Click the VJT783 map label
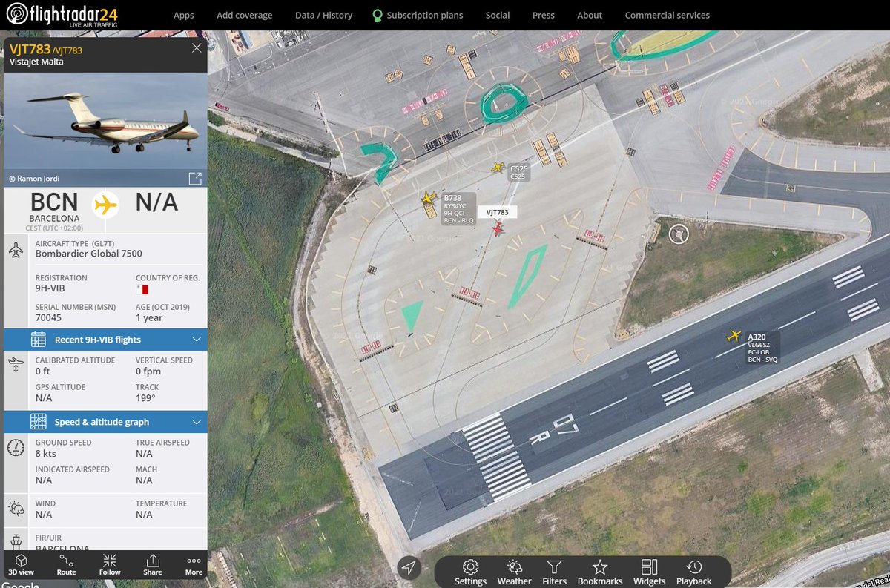890x588 pixels. click(497, 212)
